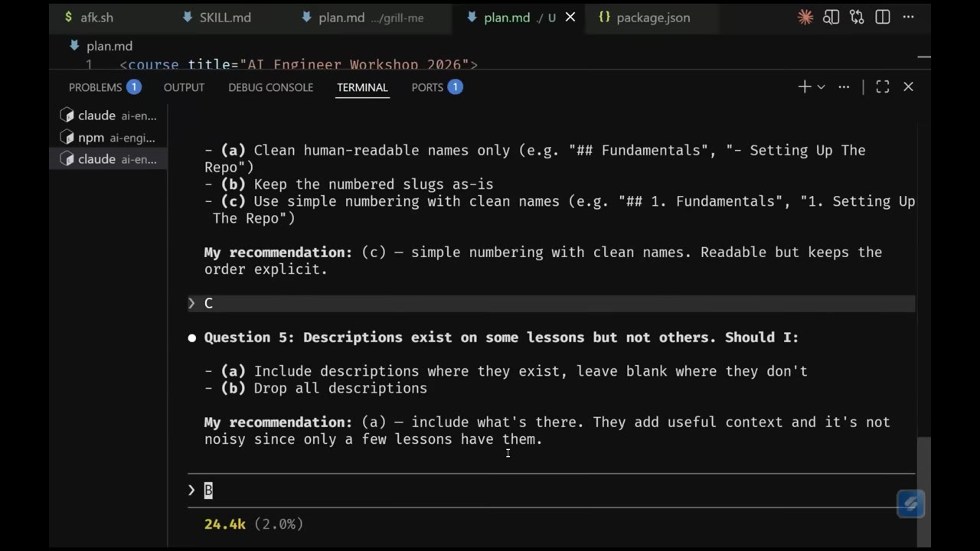Close the active plan.md editor tab
The image size is (980, 551).
tap(570, 18)
